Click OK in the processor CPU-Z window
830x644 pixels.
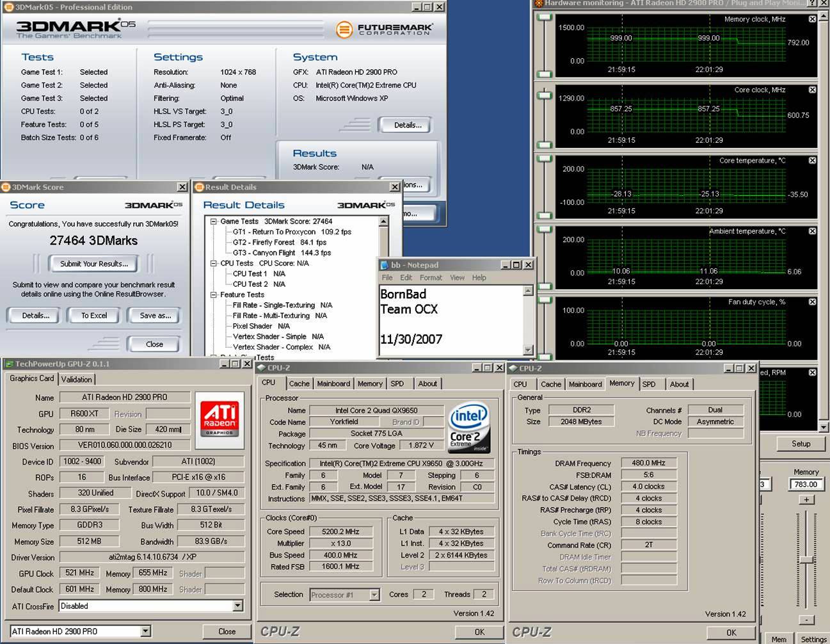[x=479, y=632]
